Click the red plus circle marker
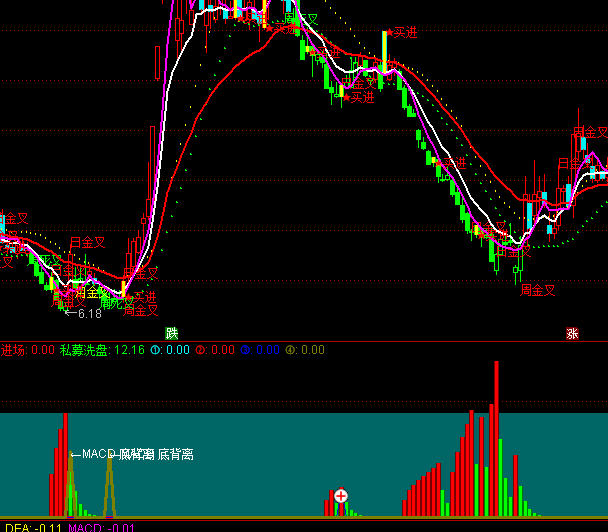Viewport: 608px width, 532px height. point(340,496)
